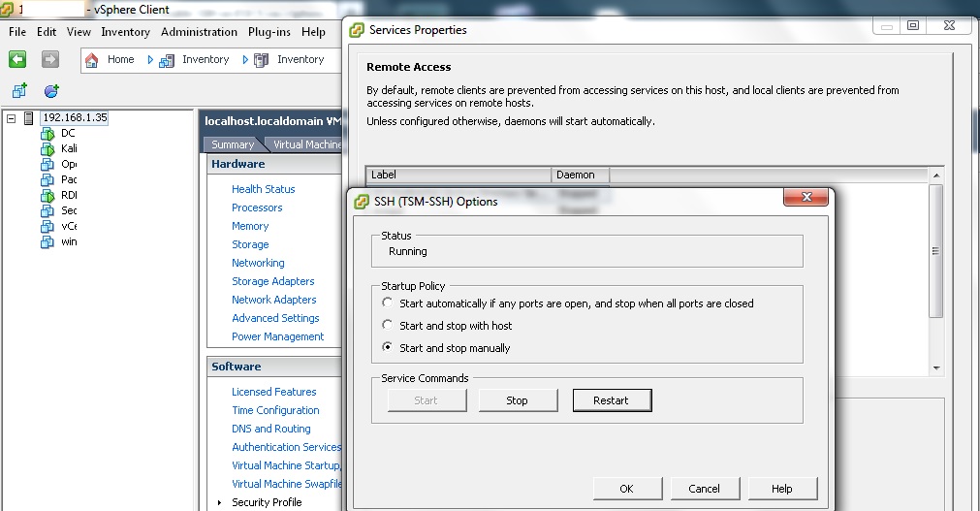
Task: Choose 'Start and stop with host' policy
Action: (388, 326)
